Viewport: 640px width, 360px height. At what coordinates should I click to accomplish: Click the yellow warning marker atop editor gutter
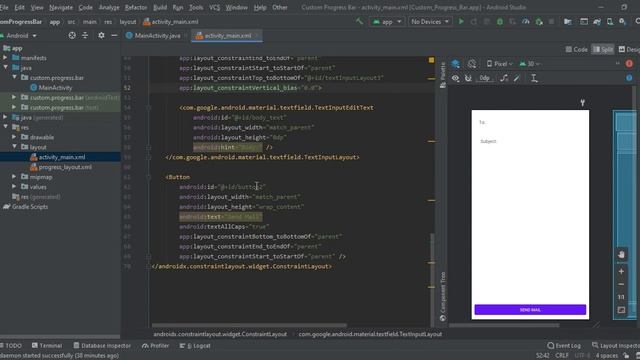pyautogui.click(x=431, y=60)
